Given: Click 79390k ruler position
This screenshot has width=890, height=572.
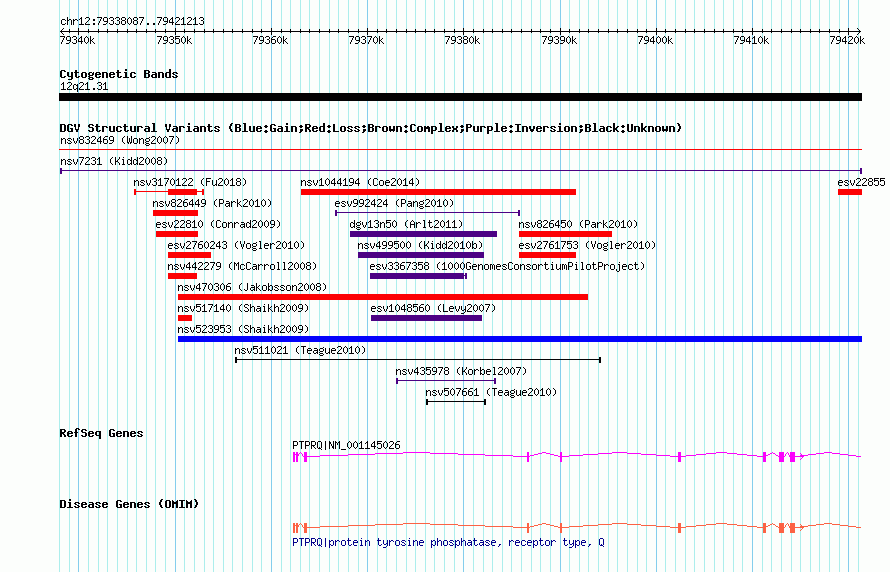Looking at the screenshot, I should [559, 40].
